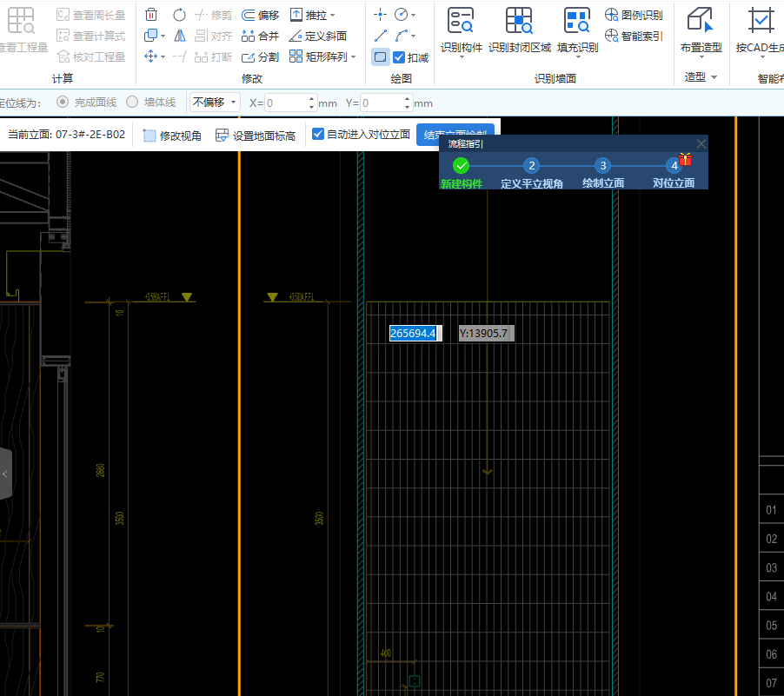Click Modify View (修改视角) button

coord(172,136)
